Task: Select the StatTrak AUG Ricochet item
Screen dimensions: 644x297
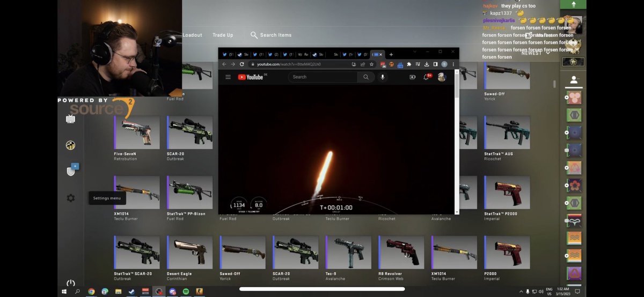Action: point(507,139)
